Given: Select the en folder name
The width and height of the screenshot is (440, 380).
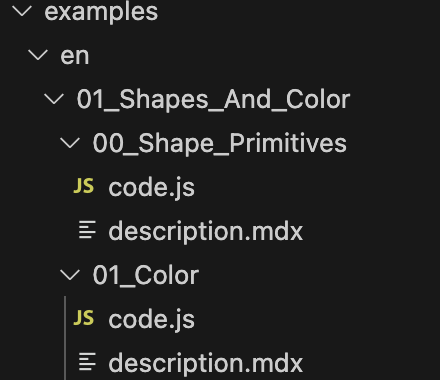Looking at the screenshot, I should coord(75,56).
